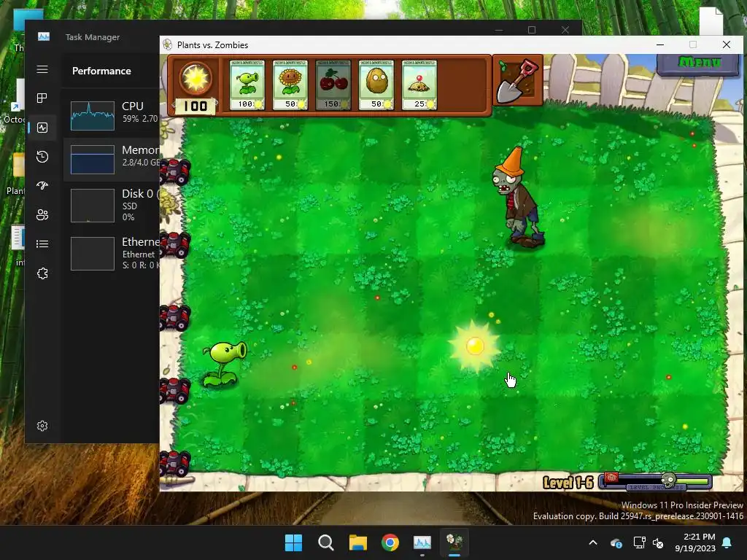The height and width of the screenshot is (560, 747).
Task: Click the third row lawn mower
Action: click(x=175, y=318)
